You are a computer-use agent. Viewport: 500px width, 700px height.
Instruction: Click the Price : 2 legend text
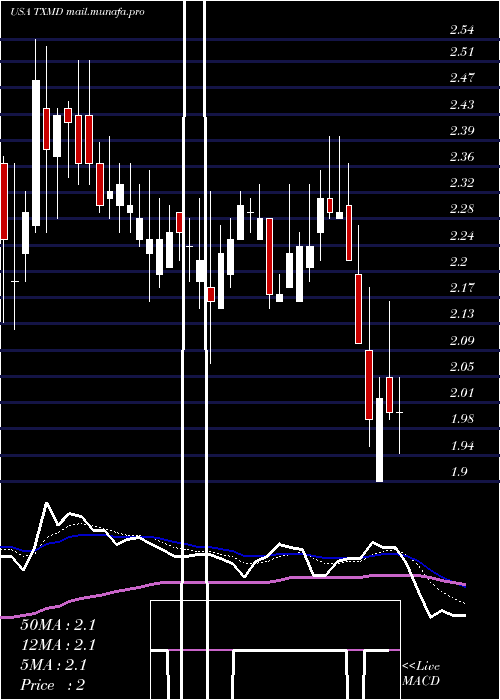click(53, 685)
